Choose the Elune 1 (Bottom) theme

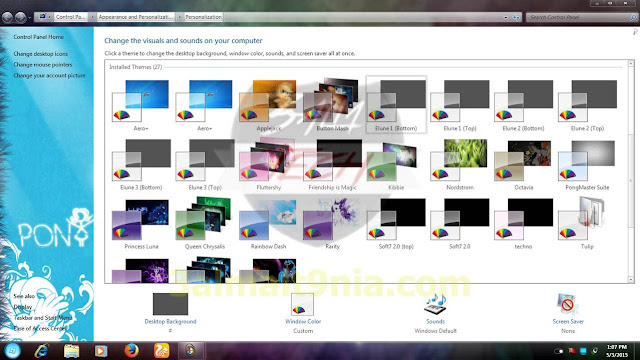[x=396, y=105]
